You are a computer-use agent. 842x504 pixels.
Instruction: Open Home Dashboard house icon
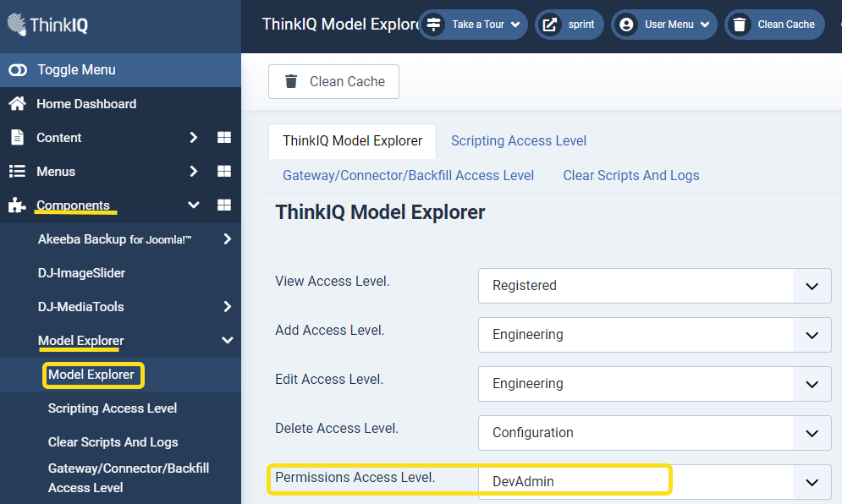17,104
